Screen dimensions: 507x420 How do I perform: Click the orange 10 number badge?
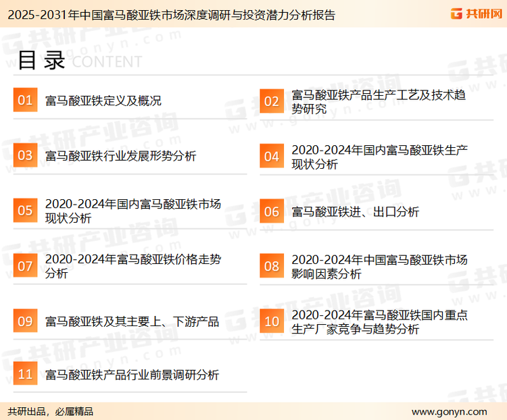pyautogui.click(x=272, y=321)
